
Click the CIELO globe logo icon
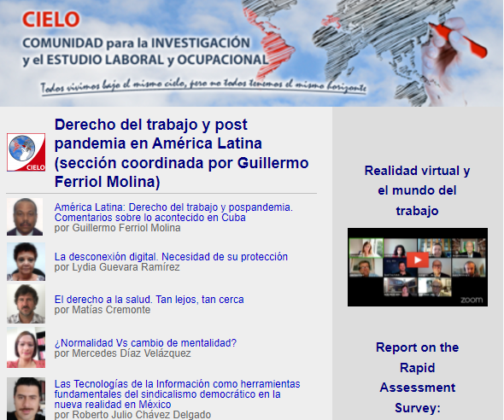click(26, 152)
